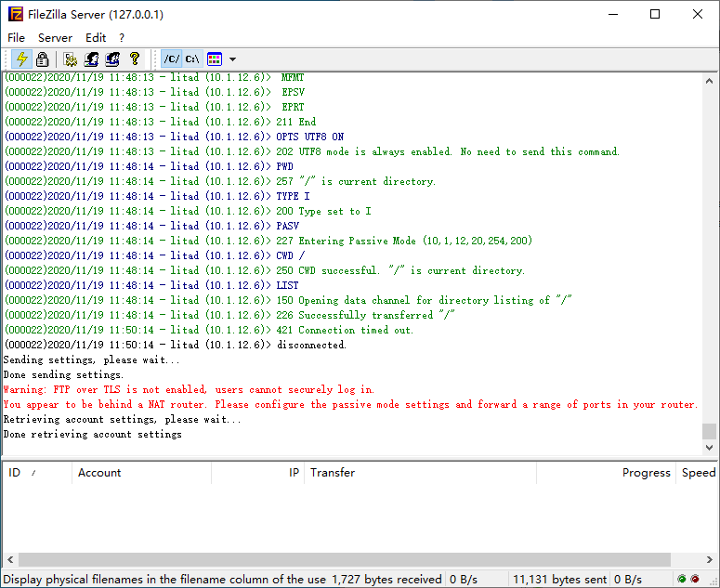
Task: Click the '211 End' log line
Action: 160,122
